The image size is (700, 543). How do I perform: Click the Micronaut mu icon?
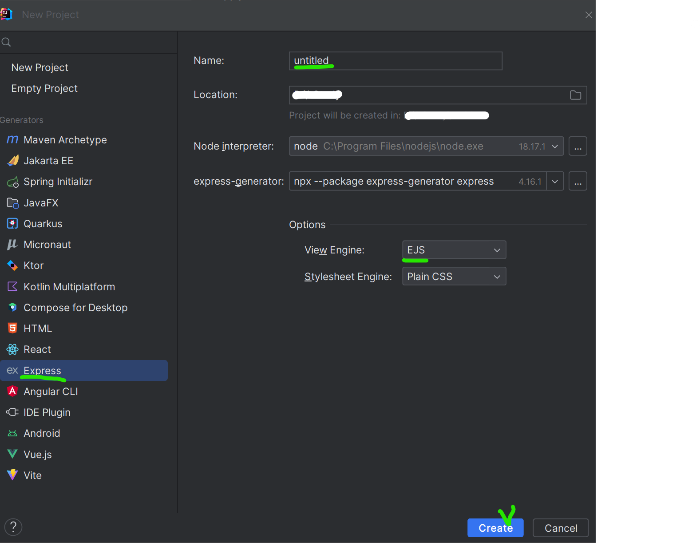pos(12,245)
